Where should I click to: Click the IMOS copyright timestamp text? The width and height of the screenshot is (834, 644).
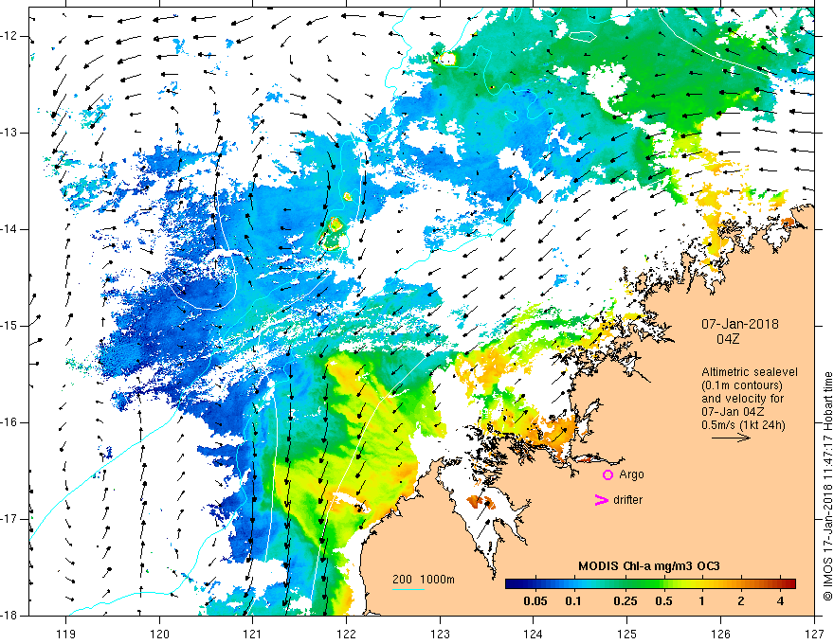point(827,486)
